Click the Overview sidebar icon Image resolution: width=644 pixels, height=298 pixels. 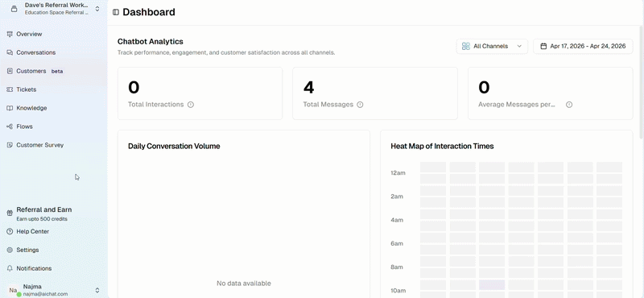coord(10,34)
